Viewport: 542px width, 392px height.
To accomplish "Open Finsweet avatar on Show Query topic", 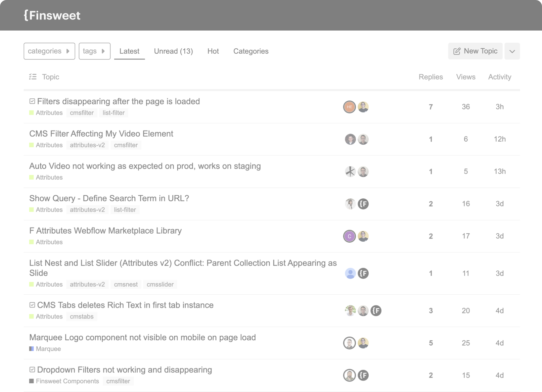I will click(x=363, y=204).
